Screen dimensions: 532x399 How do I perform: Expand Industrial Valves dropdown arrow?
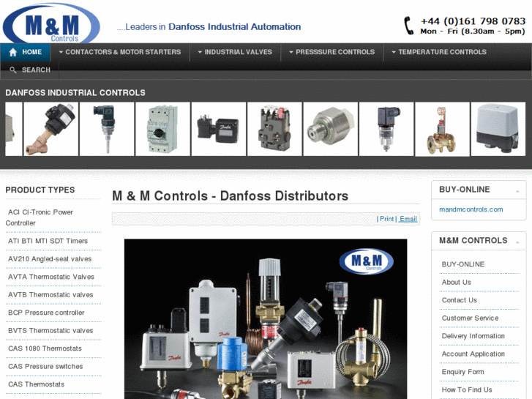tap(201, 52)
